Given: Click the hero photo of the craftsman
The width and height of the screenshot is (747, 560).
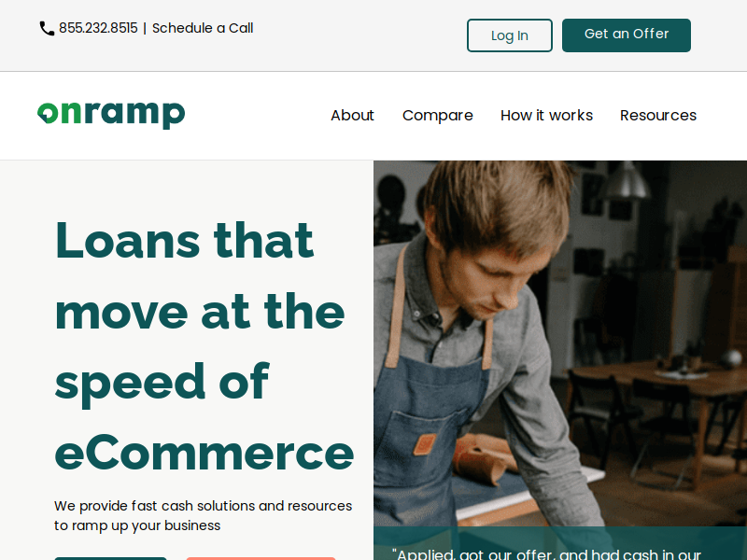Looking at the screenshot, I should coord(560,343).
